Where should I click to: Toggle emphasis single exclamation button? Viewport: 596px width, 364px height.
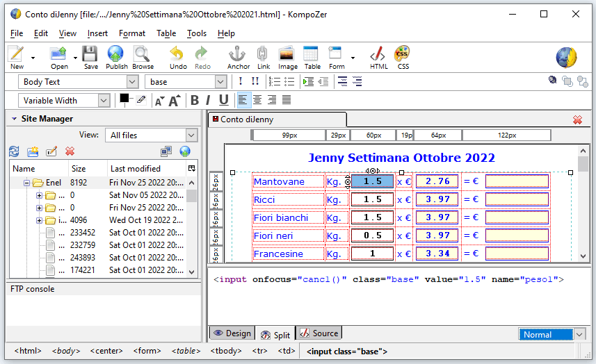240,81
